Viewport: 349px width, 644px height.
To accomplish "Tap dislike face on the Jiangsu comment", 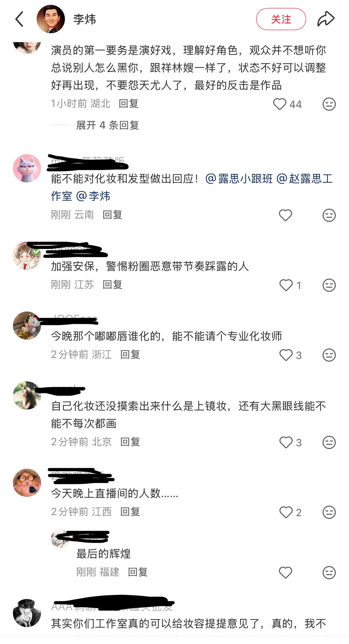I will coord(329,285).
